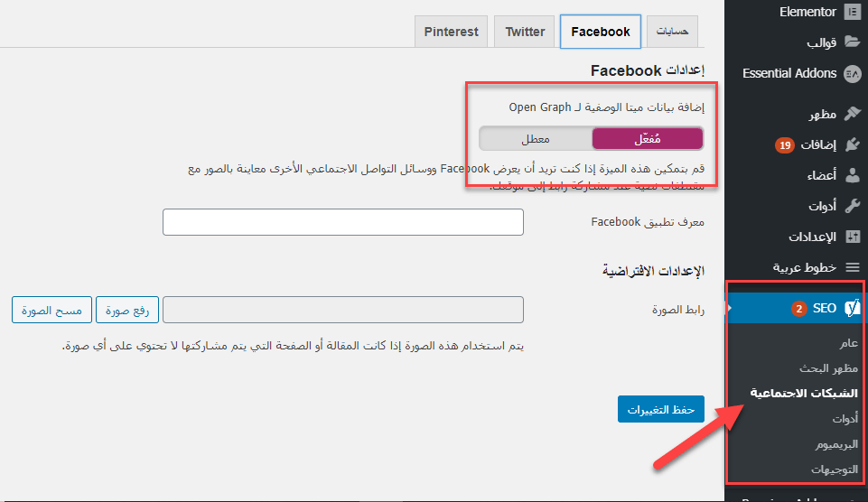868x502 pixels.
Task: Click رفع صورة upload button
Action: [127, 310]
